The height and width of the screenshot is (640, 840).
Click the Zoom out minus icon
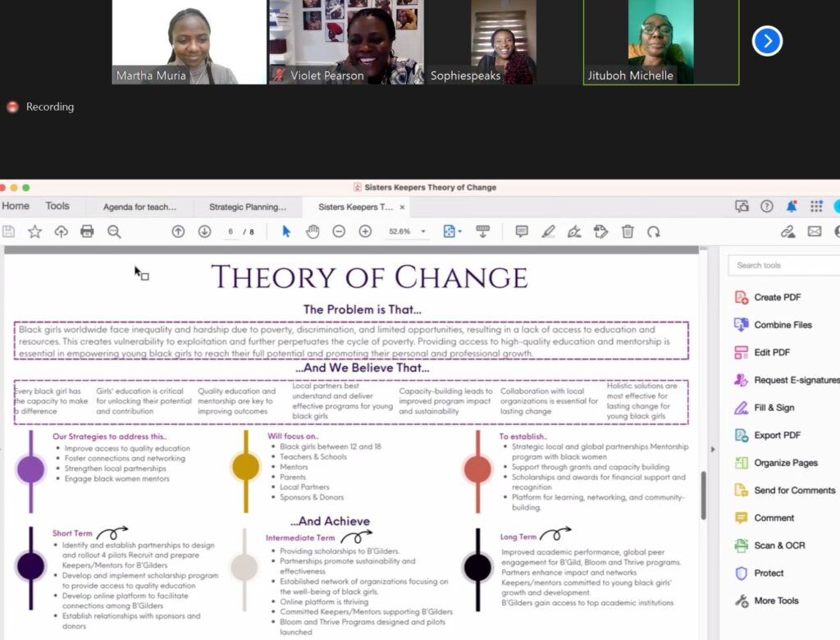coord(339,232)
